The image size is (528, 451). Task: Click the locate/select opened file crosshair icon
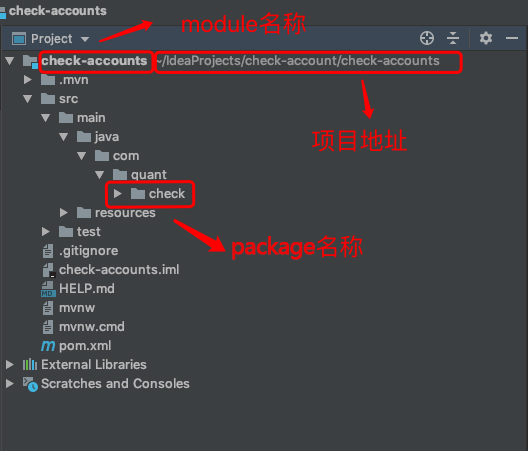tap(427, 38)
